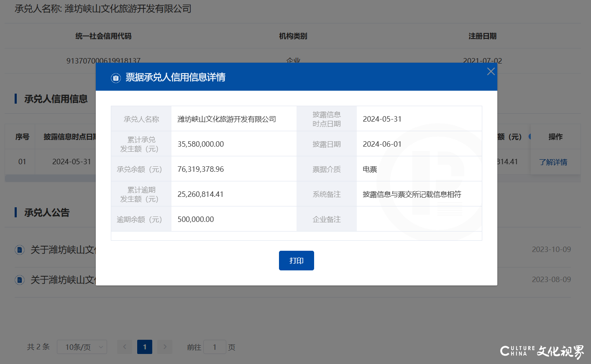
Task: Click the 序号 column header
Action: coord(22,137)
